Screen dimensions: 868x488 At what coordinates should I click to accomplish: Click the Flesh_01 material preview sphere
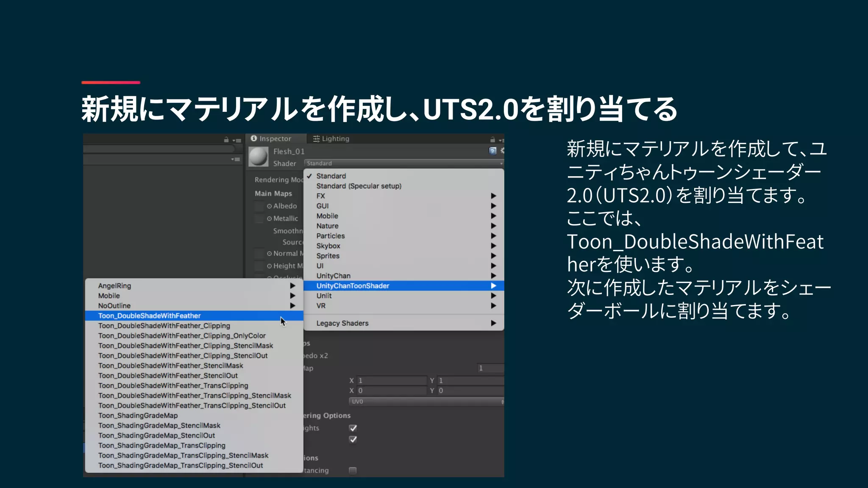click(x=259, y=157)
